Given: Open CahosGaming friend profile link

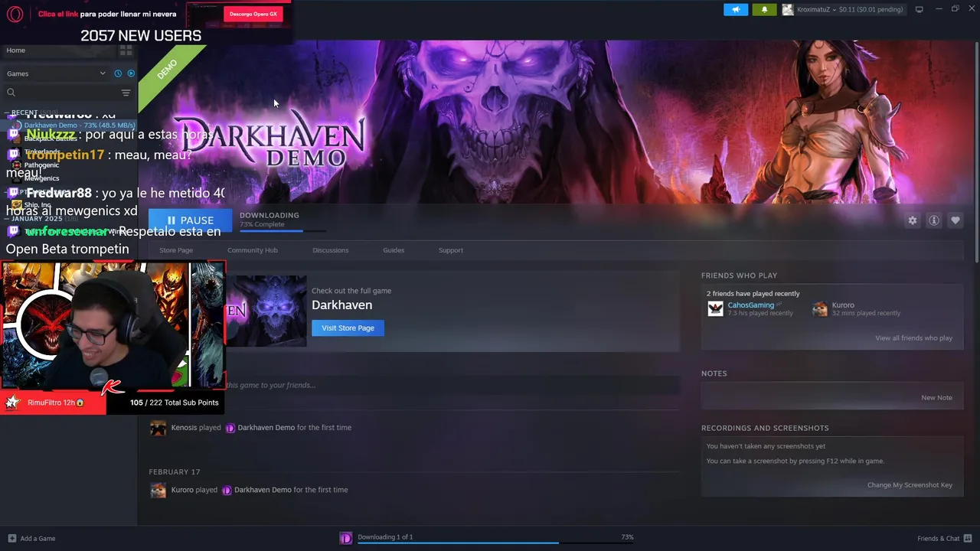Looking at the screenshot, I should [750, 305].
